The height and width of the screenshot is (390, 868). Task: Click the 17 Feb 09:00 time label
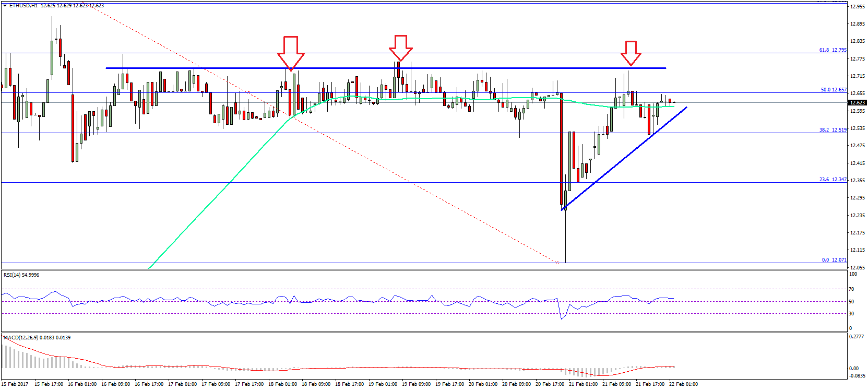216,384
